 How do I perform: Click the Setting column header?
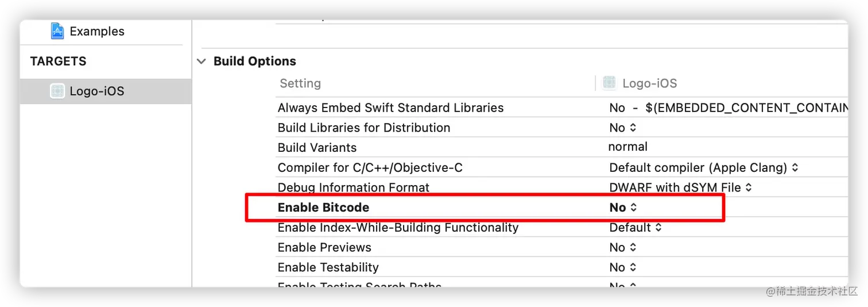[x=300, y=83]
